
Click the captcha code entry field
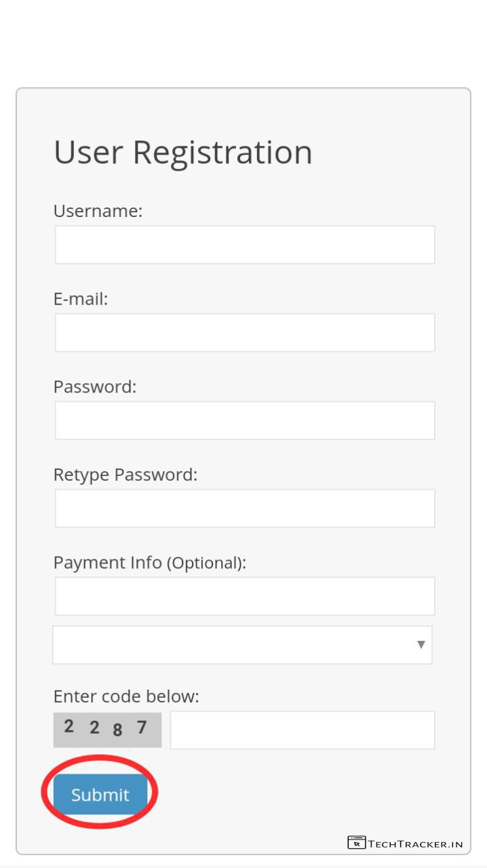point(302,730)
